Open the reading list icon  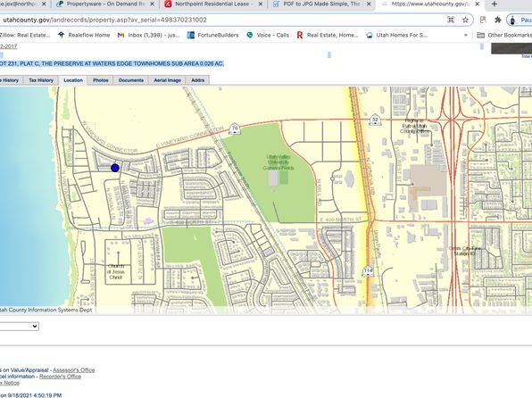483,20
